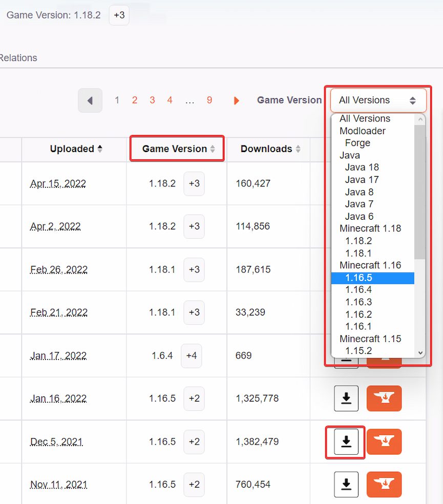The width and height of the screenshot is (443, 504).
Task: Click orange CurseForge install button in Nov 11, 2021 row
Action: coord(384,485)
